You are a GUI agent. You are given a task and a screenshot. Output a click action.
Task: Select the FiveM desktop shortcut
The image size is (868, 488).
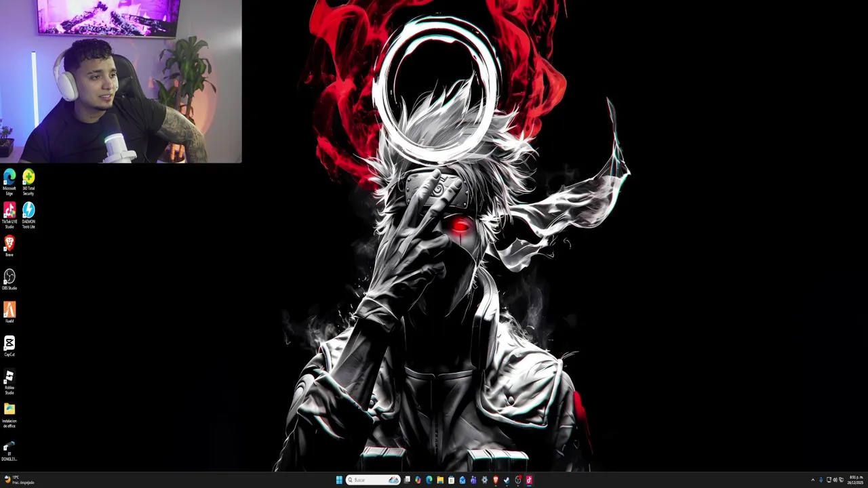click(9, 312)
